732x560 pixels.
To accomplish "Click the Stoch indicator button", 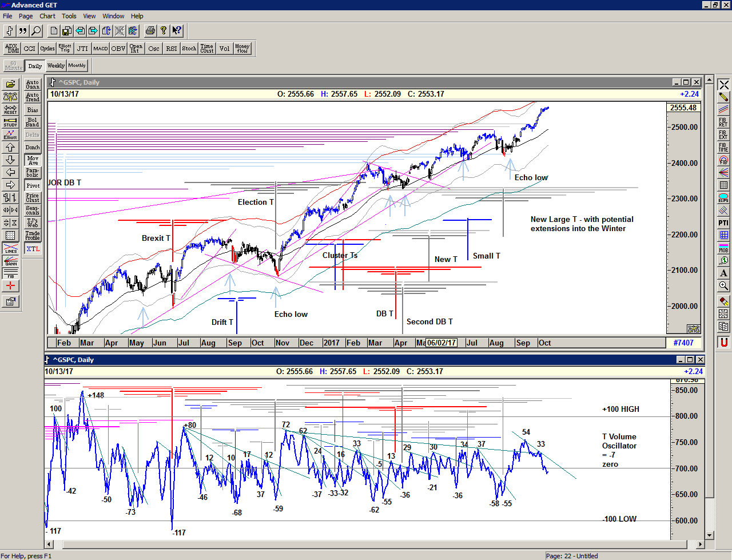I will tap(189, 49).
